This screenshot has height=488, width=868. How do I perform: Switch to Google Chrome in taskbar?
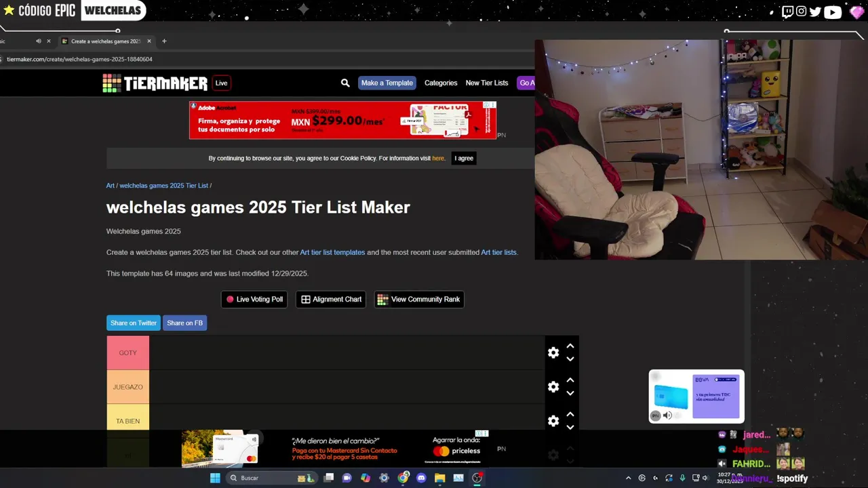[x=403, y=478]
